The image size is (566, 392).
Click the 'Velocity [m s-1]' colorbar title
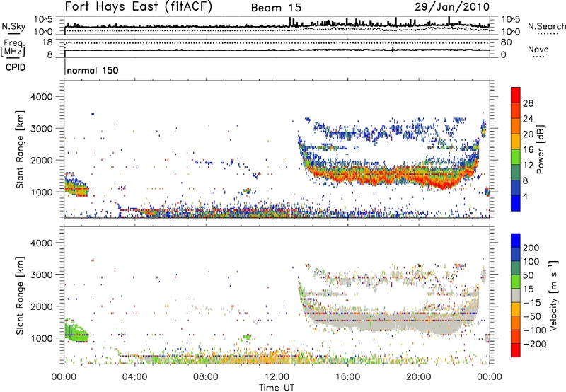[553, 295]
